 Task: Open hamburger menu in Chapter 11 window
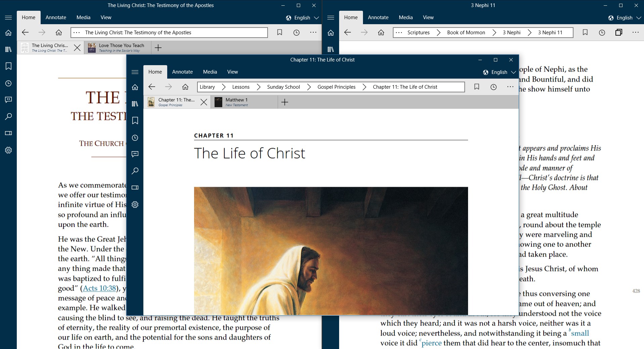[x=135, y=72]
